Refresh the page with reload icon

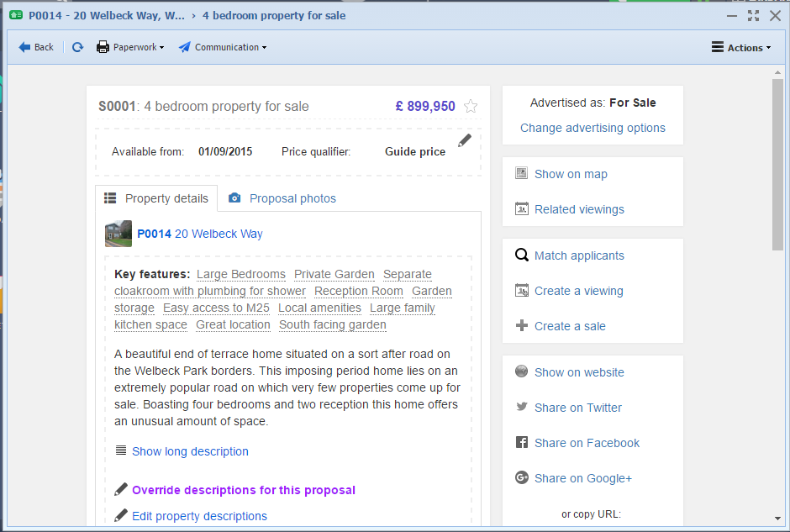tap(77, 47)
